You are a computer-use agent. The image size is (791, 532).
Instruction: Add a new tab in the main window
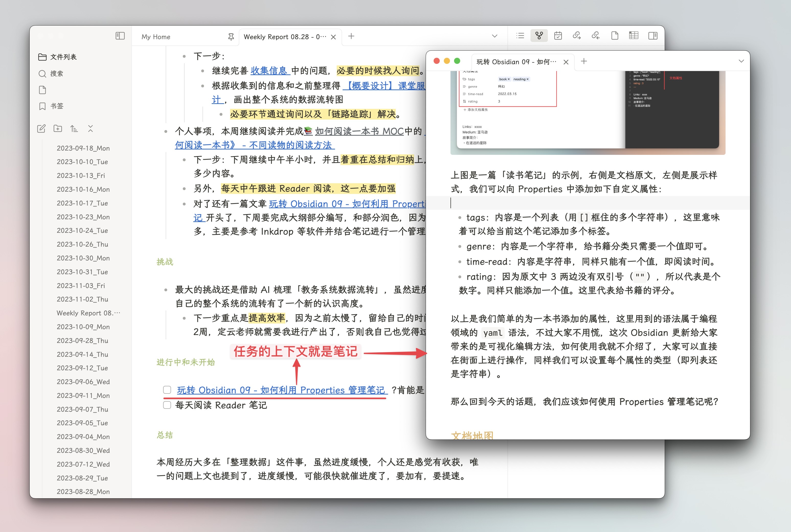pyautogui.click(x=351, y=36)
